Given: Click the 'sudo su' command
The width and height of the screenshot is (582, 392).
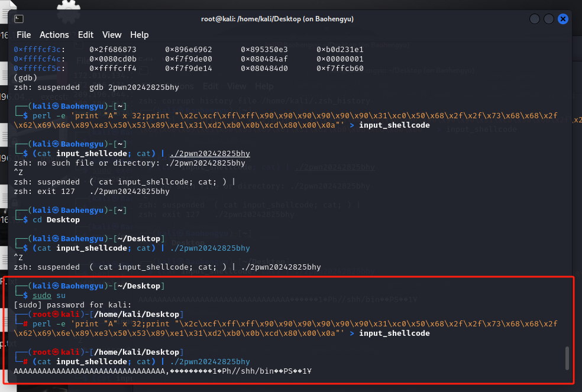Looking at the screenshot, I should click(x=49, y=296).
